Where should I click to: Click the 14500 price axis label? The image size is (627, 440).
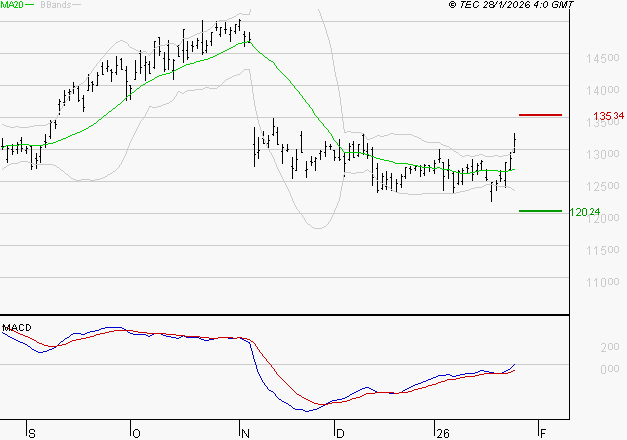pyautogui.click(x=603, y=58)
